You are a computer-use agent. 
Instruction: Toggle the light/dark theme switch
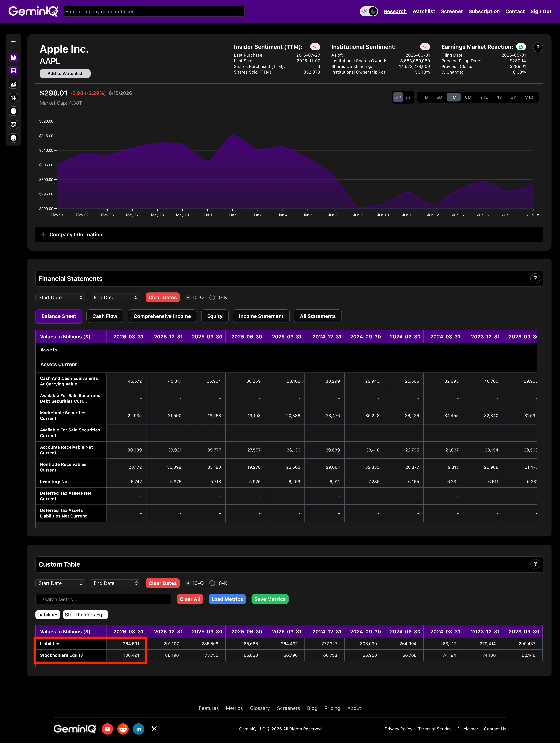[x=369, y=11]
